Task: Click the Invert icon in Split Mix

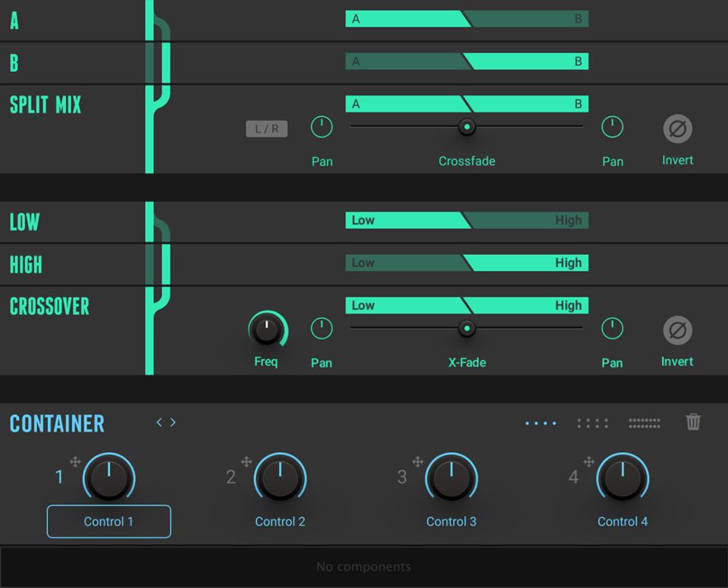Action: pyautogui.click(x=677, y=130)
